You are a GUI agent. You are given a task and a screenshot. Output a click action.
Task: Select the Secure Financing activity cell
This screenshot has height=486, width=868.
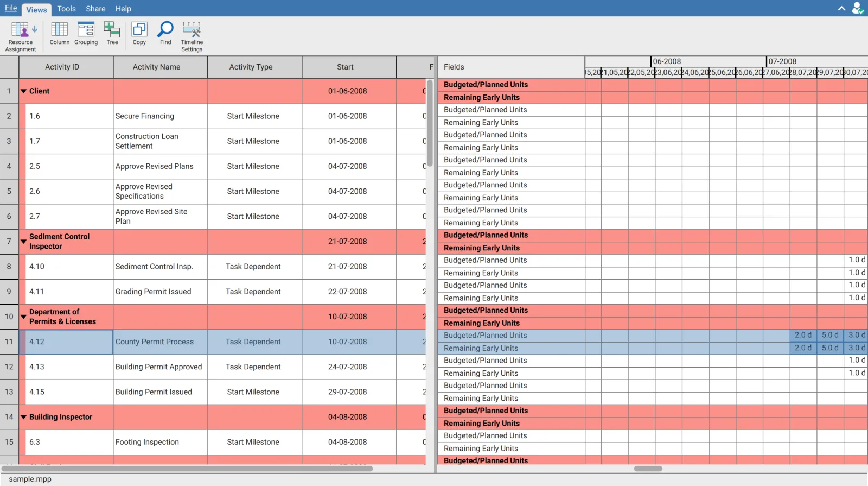(x=160, y=116)
